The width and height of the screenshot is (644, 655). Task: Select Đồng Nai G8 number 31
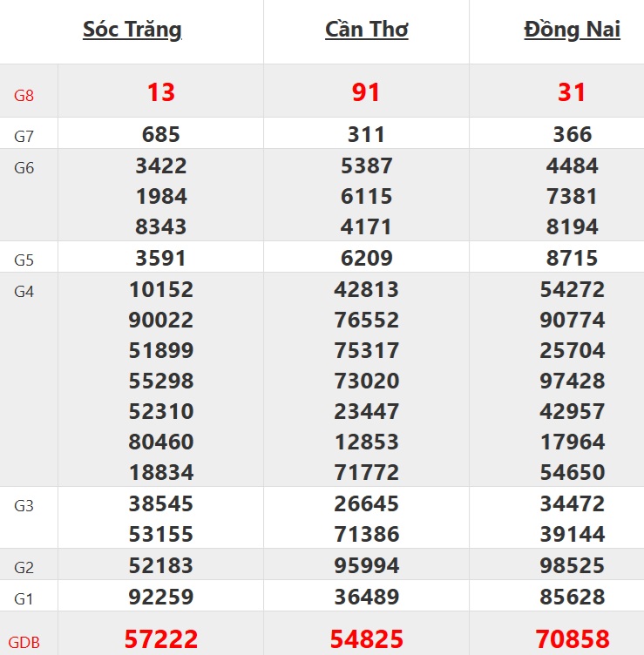pyautogui.click(x=572, y=92)
